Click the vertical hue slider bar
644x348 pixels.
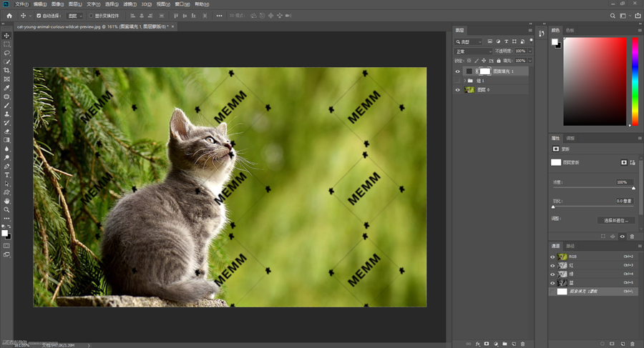point(635,81)
